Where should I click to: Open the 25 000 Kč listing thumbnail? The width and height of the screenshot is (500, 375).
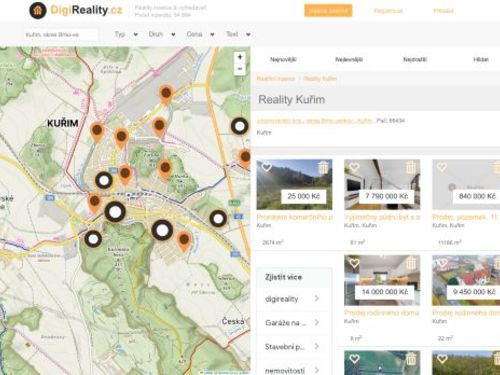point(294,184)
